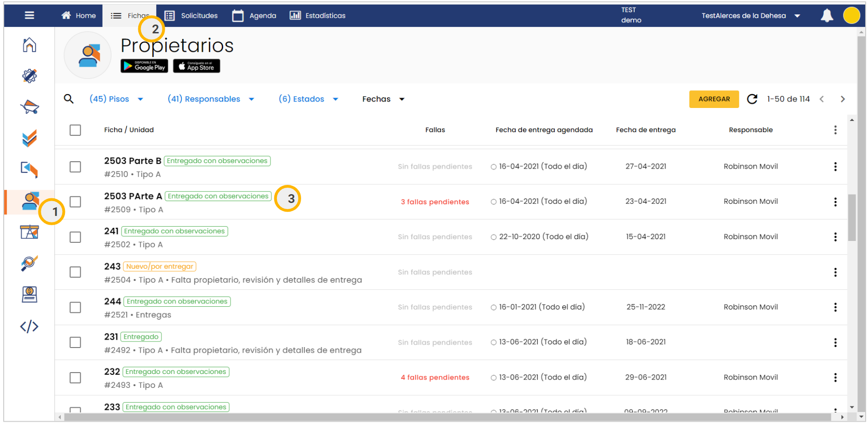Click the 15-04-2021 delivery date cell
This screenshot has width=868, height=424.
pos(645,237)
